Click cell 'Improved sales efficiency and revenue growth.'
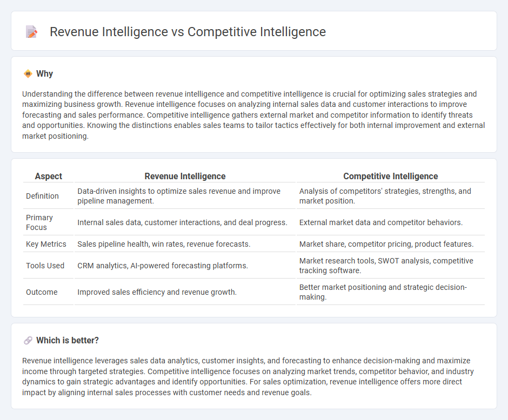The image size is (508, 420). 185,292
